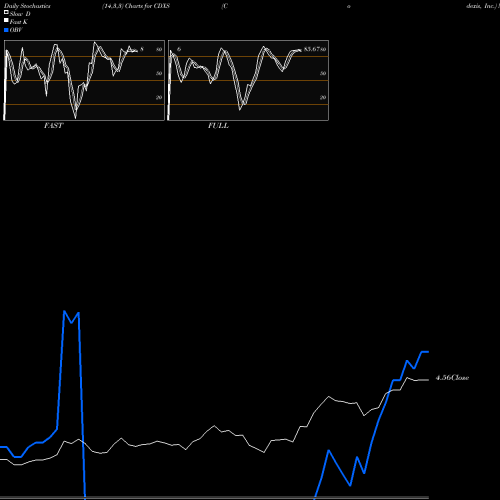Viewport: 500px width, 500px height.
Task: Click the Fast K legend swatch
Action: click(x=6, y=21)
